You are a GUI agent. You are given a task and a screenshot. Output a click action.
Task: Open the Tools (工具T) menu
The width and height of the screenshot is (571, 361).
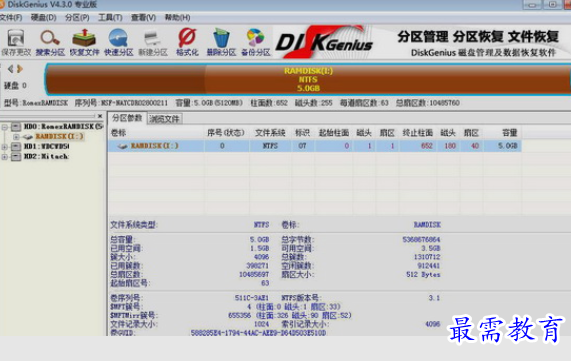tap(110, 17)
